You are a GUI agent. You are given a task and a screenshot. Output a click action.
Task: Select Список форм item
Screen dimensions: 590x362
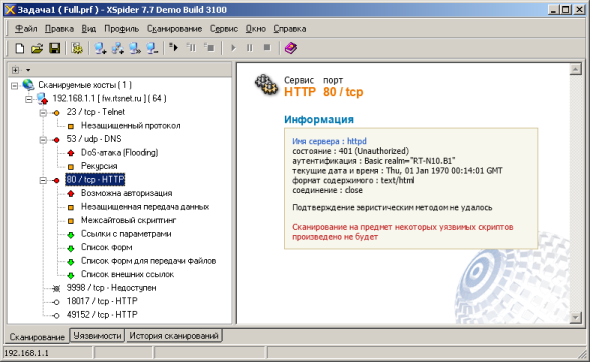click(106, 247)
